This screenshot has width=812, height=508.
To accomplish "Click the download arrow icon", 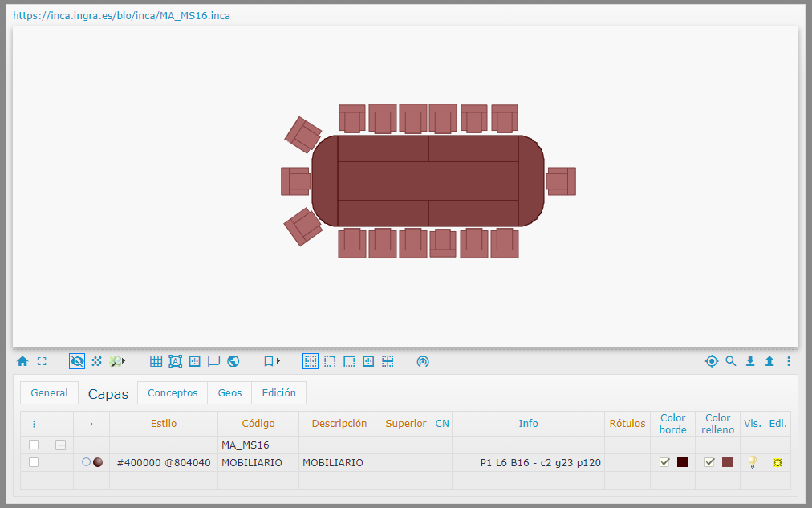I will point(750,361).
